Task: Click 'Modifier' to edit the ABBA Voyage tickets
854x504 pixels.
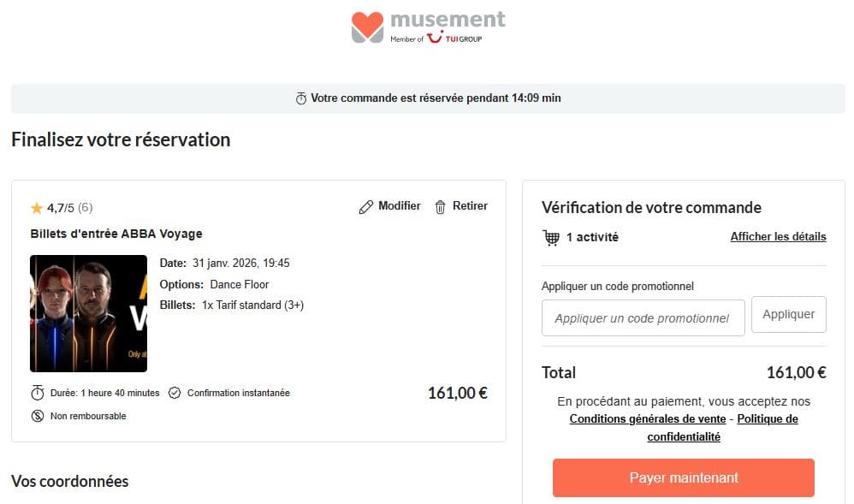Action: point(400,205)
